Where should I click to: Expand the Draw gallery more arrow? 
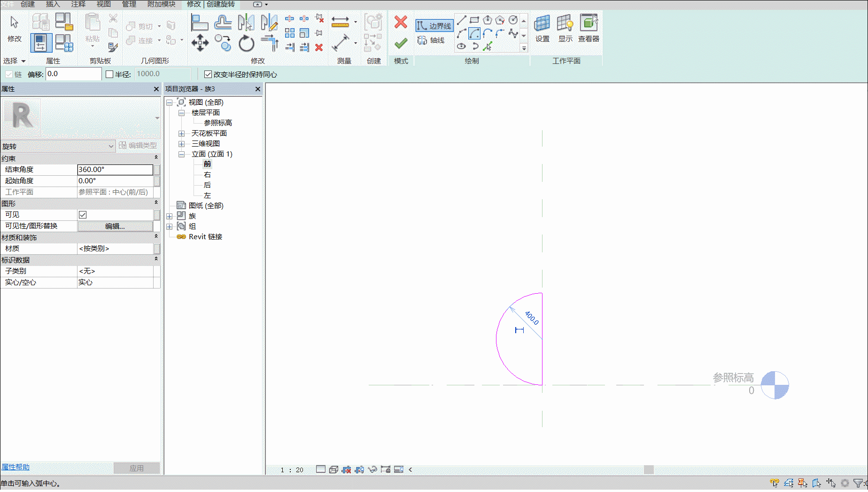pyautogui.click(x=524, y=48)
